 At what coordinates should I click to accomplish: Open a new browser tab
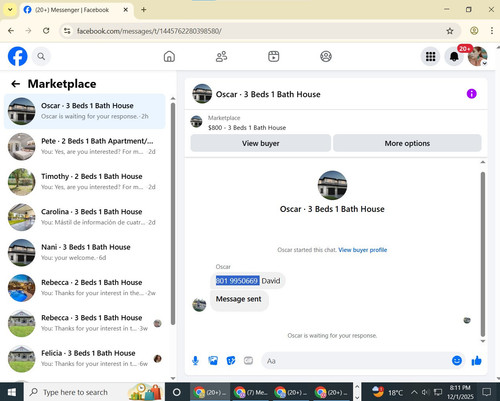pyautogui.click(x=144, y=10)
